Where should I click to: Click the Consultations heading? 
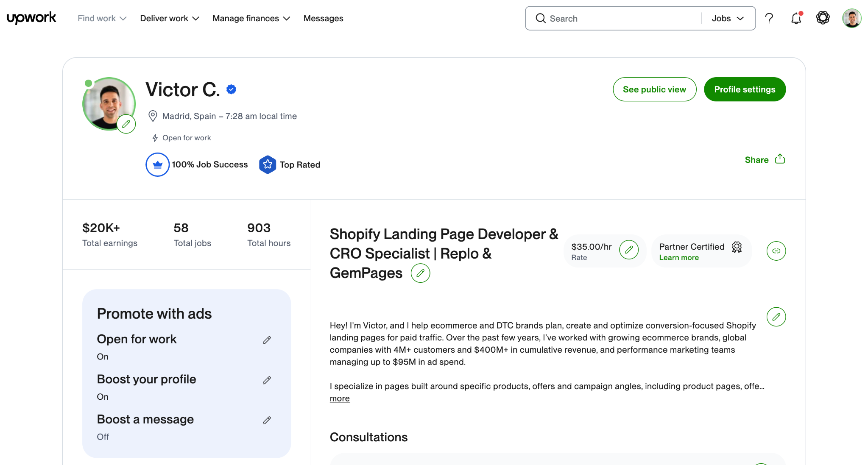(x=368, y=437)
